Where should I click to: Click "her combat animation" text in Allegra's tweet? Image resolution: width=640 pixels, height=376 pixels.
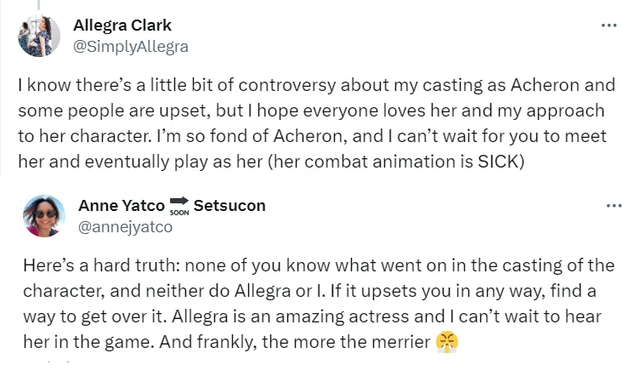pos(364,162)
